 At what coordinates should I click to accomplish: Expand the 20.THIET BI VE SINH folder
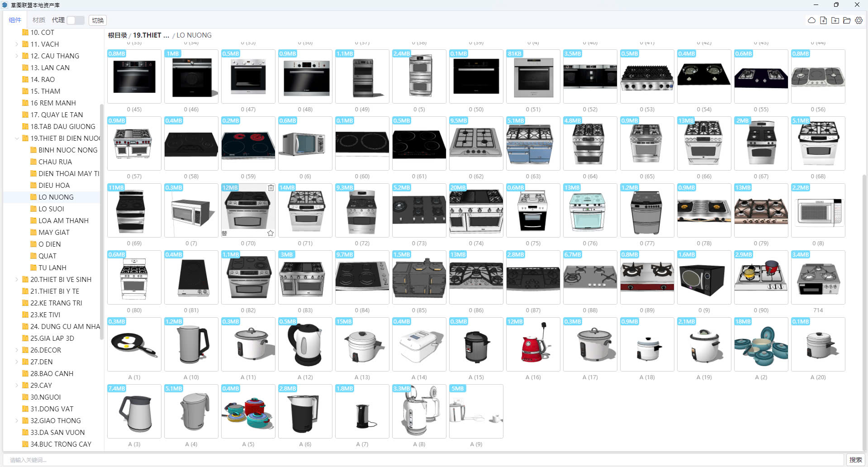(x=17, y=280)
